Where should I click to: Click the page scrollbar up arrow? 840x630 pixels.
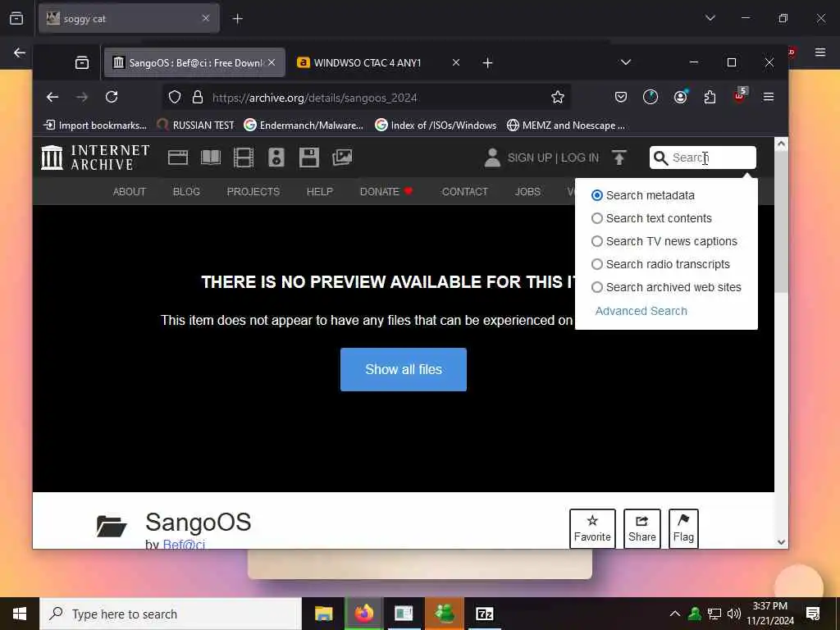pos(781,144)
